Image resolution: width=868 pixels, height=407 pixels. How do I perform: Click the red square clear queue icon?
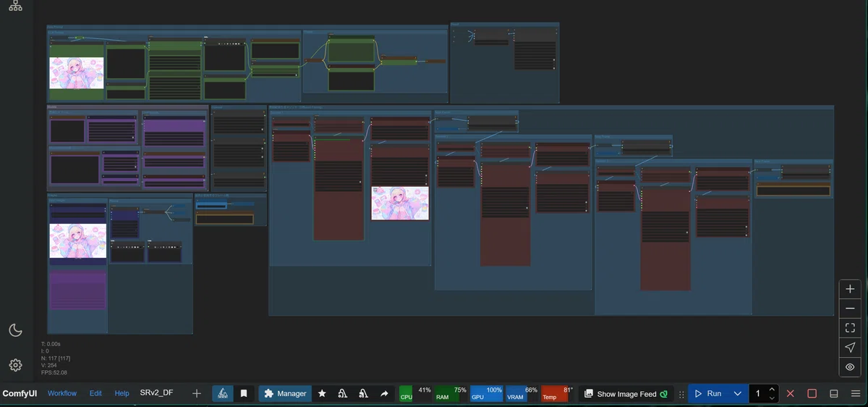click(812, 393)
